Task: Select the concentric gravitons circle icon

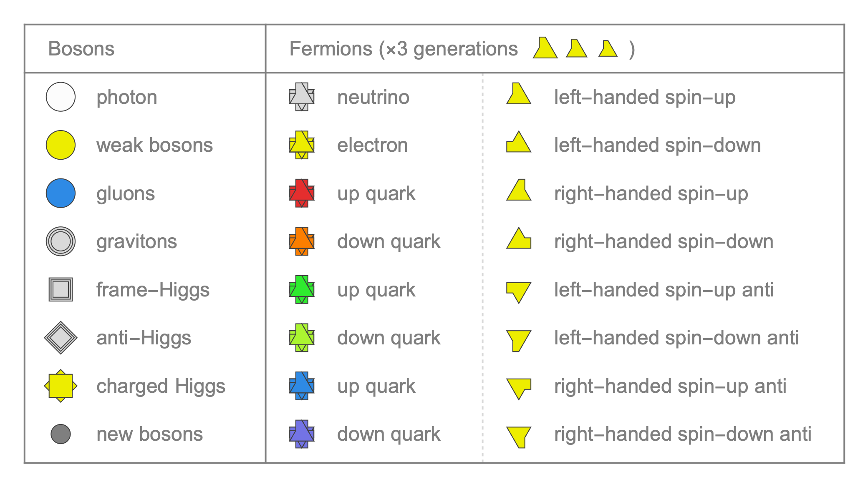Action: point(61,241)
